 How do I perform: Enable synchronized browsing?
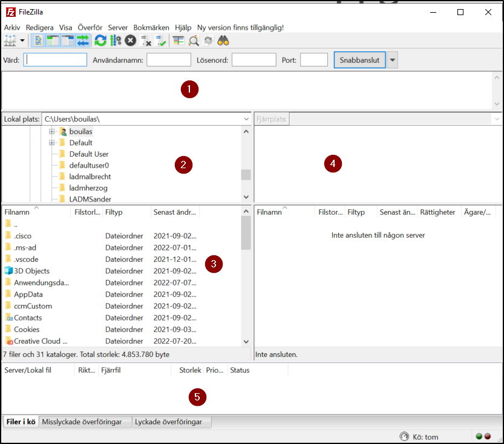tap(208, 41)
